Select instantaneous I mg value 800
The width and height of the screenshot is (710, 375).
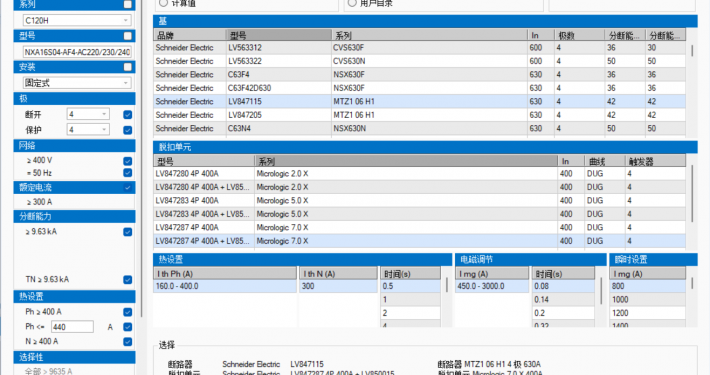pos(648,286)
